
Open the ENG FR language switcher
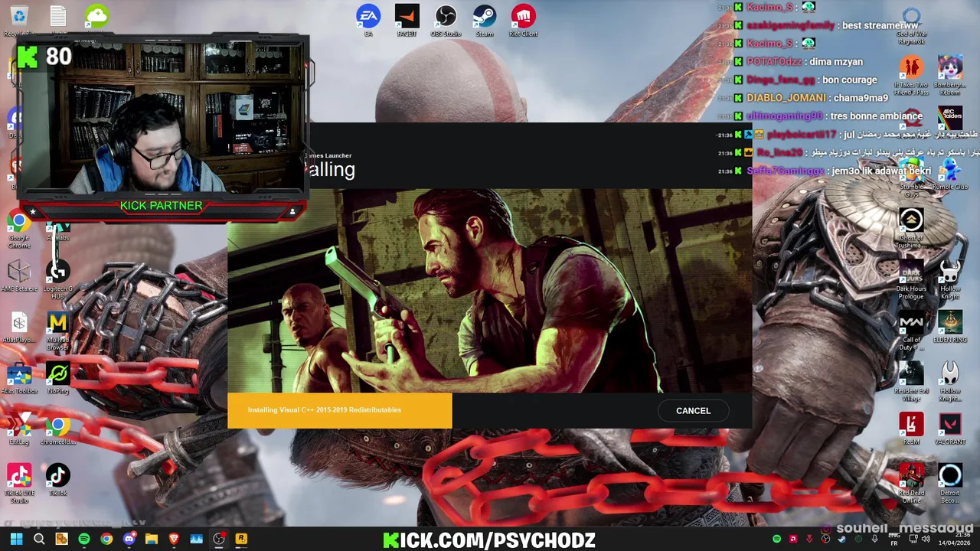click(894, 540)
